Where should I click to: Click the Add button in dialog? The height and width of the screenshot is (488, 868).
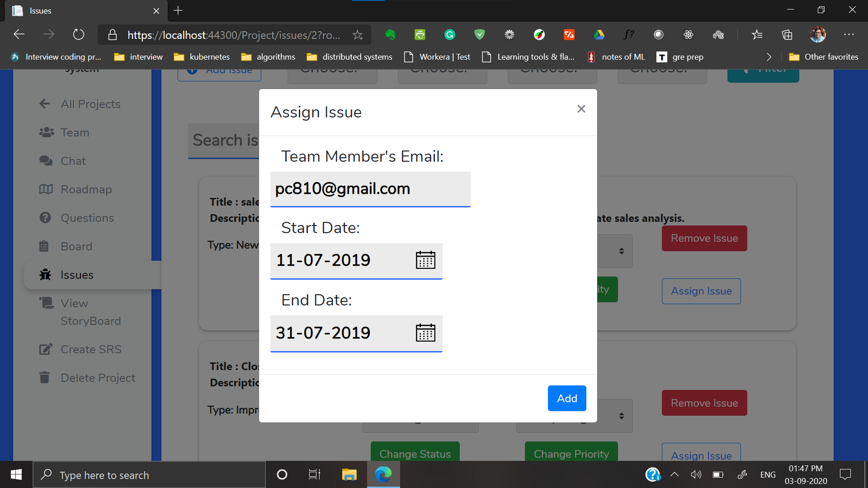coord(567,398)
